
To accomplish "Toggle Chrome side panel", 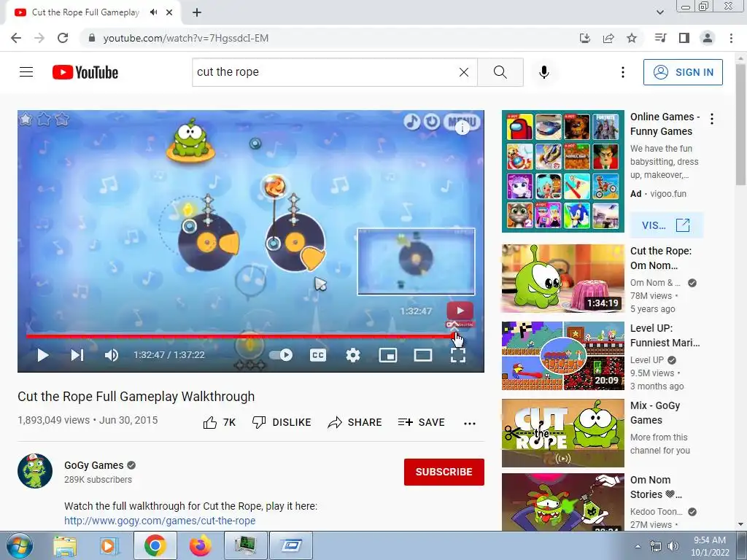I will coord(684,38).
